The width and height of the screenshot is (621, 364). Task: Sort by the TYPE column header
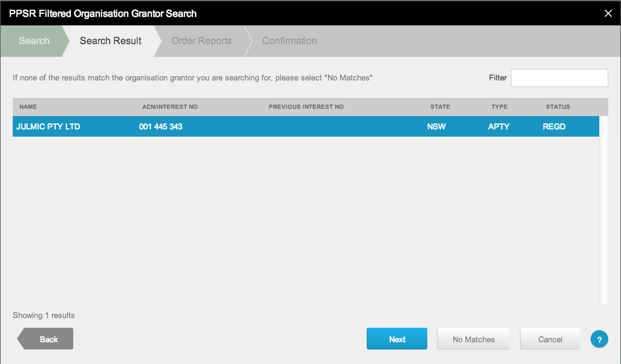(499, 107)
